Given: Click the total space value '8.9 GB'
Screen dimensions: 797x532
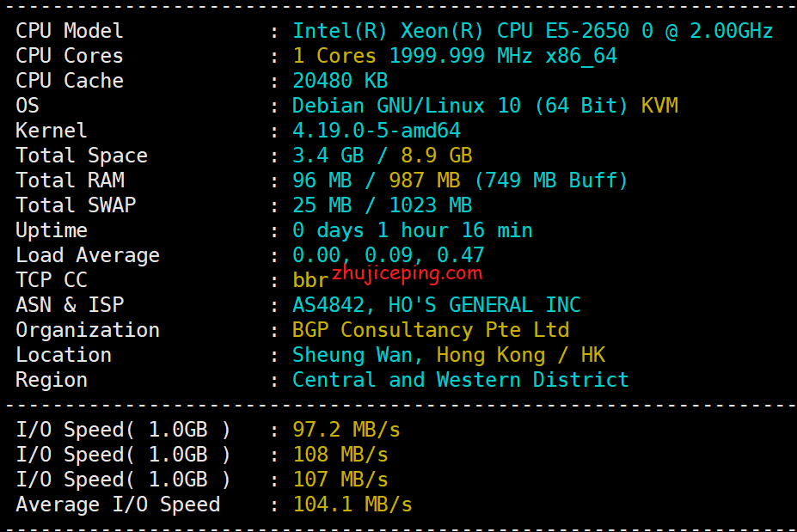Looking at the screenshot, I should click(x=437, y=156).
